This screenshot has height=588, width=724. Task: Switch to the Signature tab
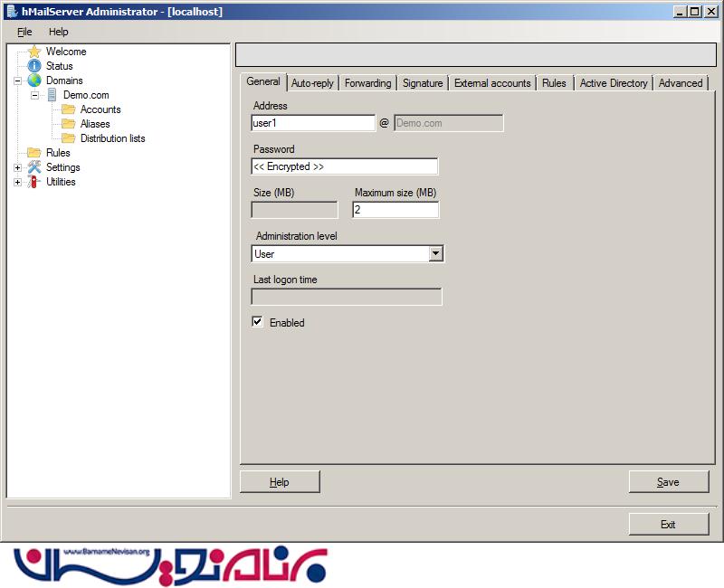[x=423, y=83]
